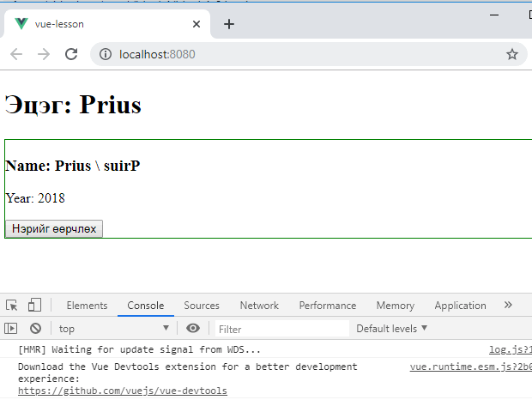View site information icon
Viewport: 532px width, 400px height.
[x=106, y=54]
